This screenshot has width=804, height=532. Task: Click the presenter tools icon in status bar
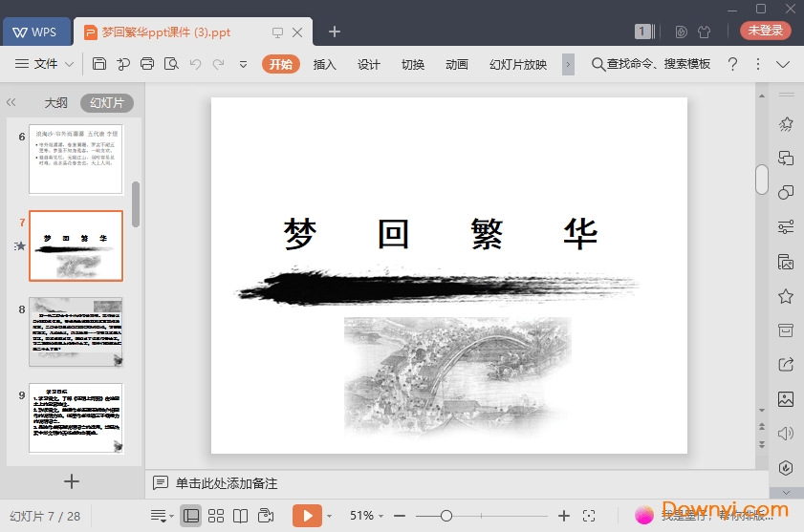pos(266,515)
